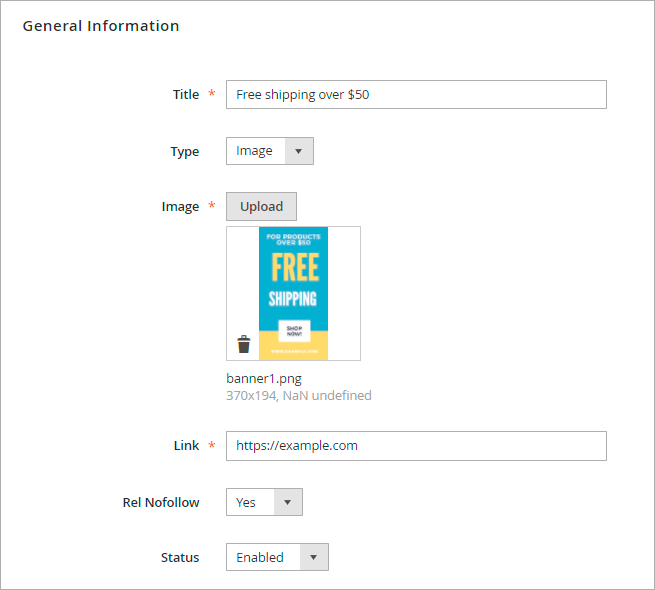The width and height of the screenshot is (655, 590).
Task: Click the Shop Now box in banner preview
Action: click(x=293, y=331)
